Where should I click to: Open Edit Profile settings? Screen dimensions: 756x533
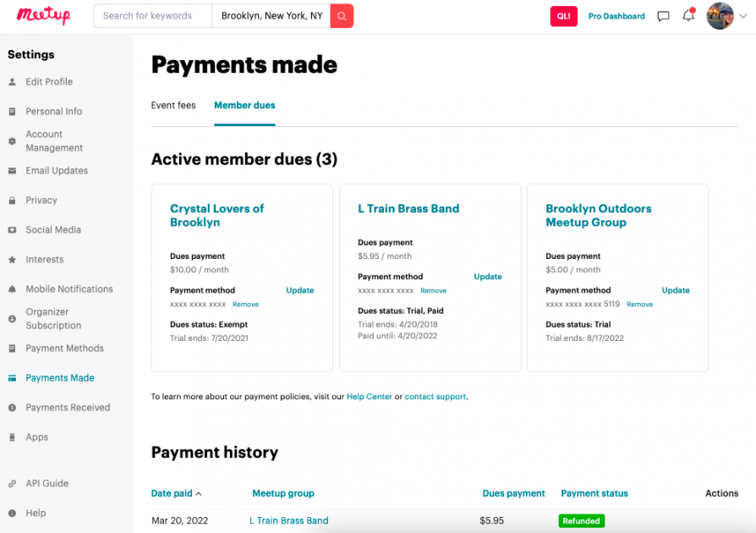tap(49, 82)
